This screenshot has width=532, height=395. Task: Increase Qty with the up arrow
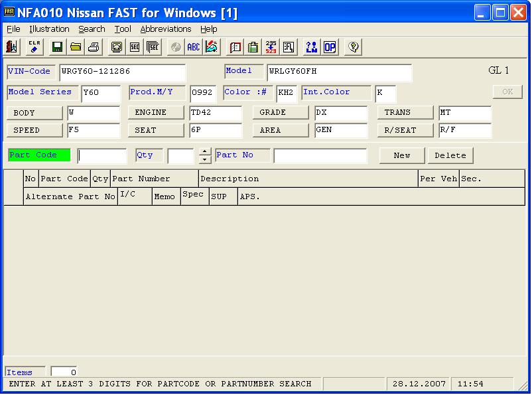(204, 152)
